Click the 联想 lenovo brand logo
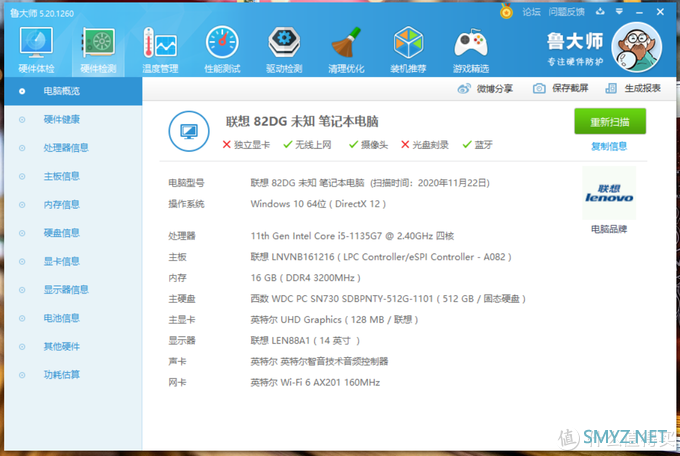This screenshot has height=456, width=680. point(609,193)
